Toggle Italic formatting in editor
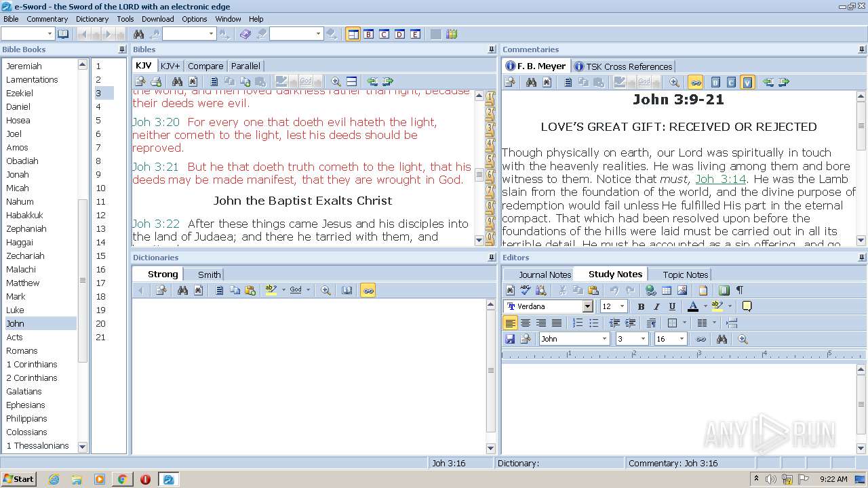The height and width of the screenshot is (488, 868). [656, 306]
